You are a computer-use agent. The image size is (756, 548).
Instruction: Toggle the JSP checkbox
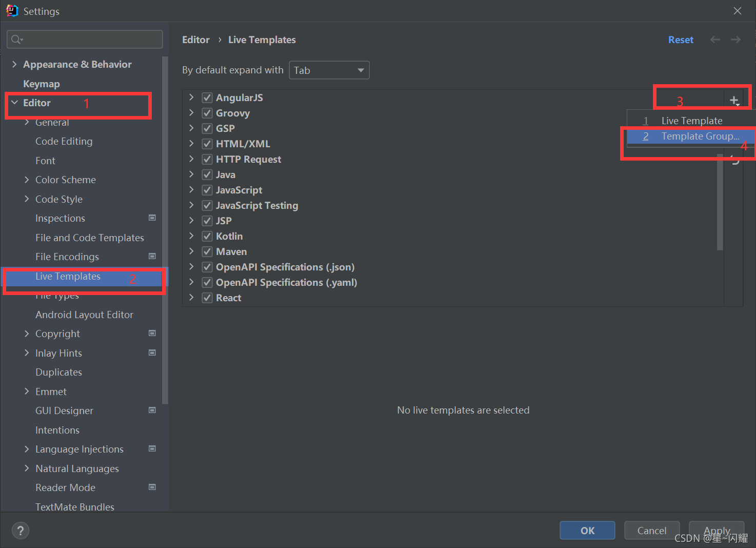click(x=207, y=221)
